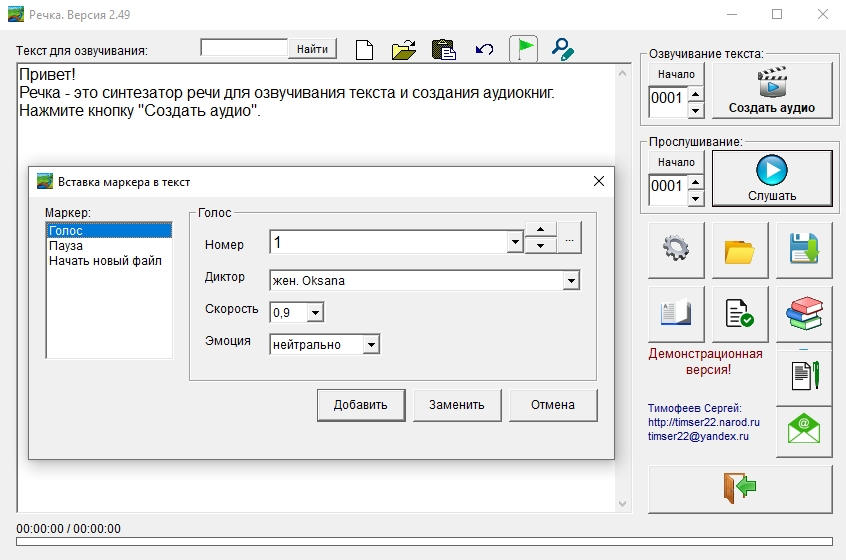
Task: Click the Найти search button
Action: [x=312, y=49]
